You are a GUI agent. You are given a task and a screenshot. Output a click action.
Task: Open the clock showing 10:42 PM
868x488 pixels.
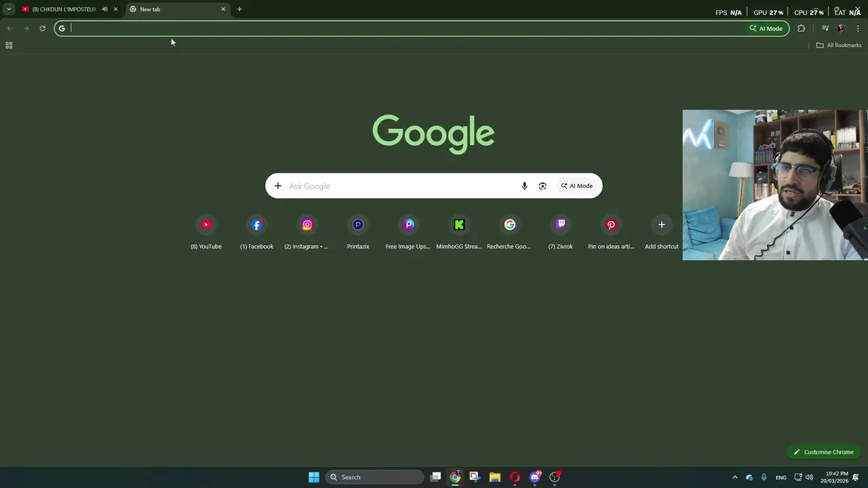pyautogui.click(x=834, y=477)
